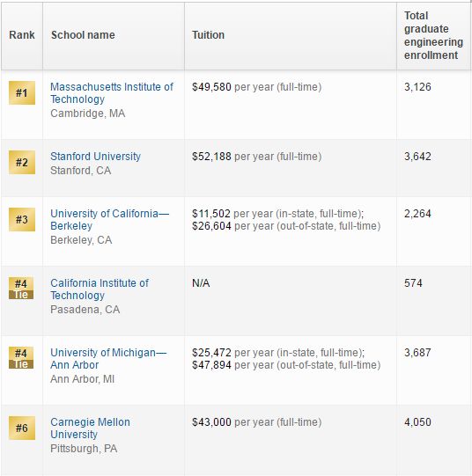Screen dimensions: 472x476
Task: Open Massachusetts Institute of Technology link
Action: 112,93
